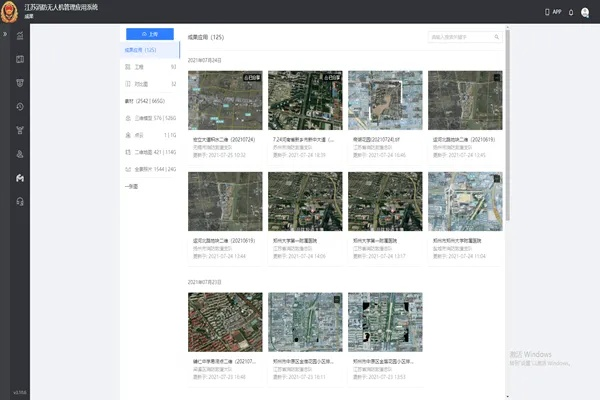Viewport: 600px width, 400px height.
Task: Open the history clock icon in sidebar
Action: click(20, 106)
